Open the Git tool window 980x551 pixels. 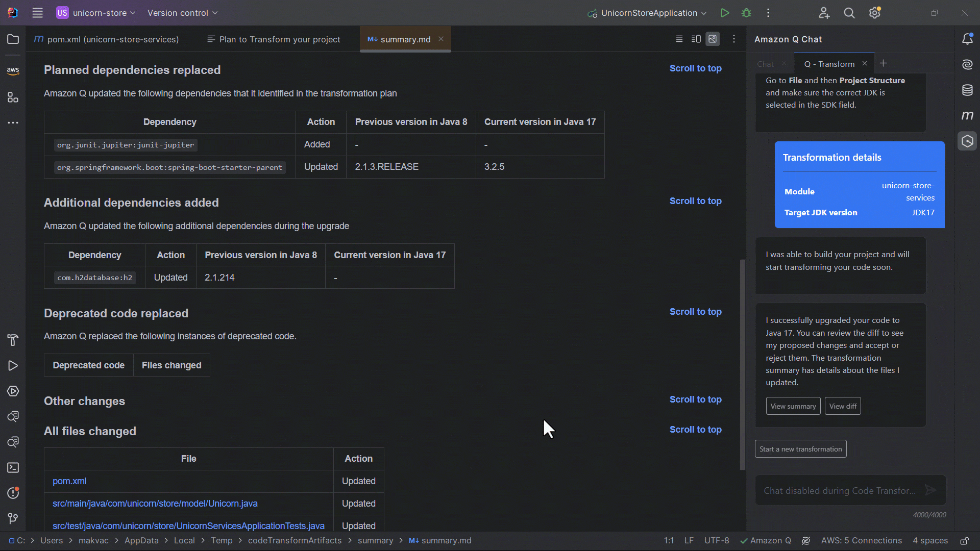click(13, 518)
